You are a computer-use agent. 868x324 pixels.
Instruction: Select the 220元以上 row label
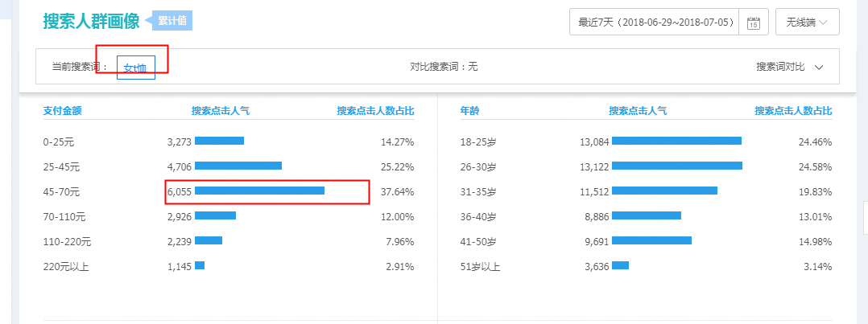[x=65, y=266]
